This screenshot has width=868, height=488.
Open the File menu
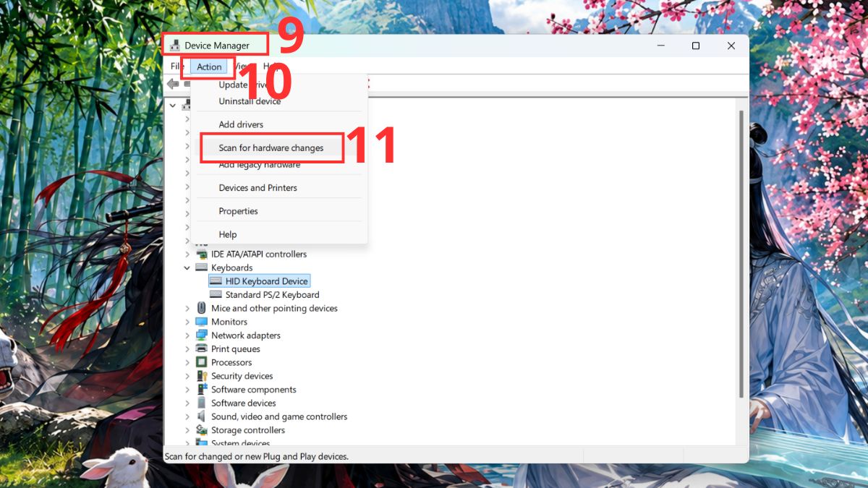(177, 67)
